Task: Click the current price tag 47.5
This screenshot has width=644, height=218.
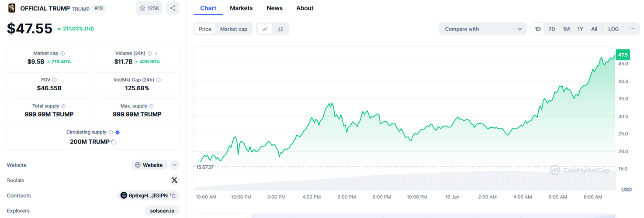Action: [623, 55]
